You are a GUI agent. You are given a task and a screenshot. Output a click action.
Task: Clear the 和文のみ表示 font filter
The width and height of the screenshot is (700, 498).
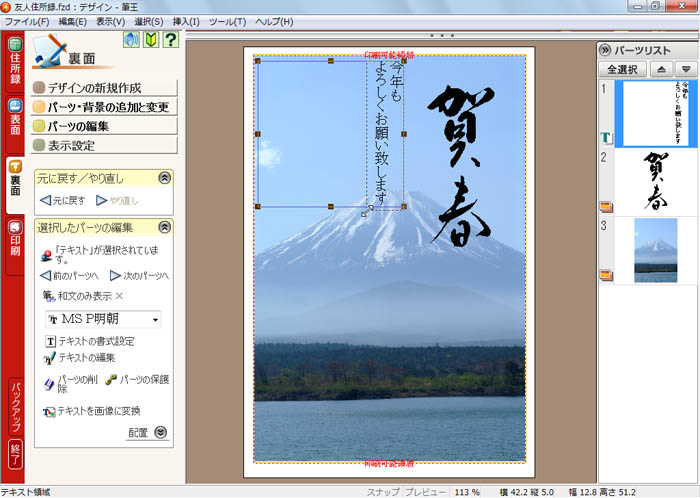point(118,296)
